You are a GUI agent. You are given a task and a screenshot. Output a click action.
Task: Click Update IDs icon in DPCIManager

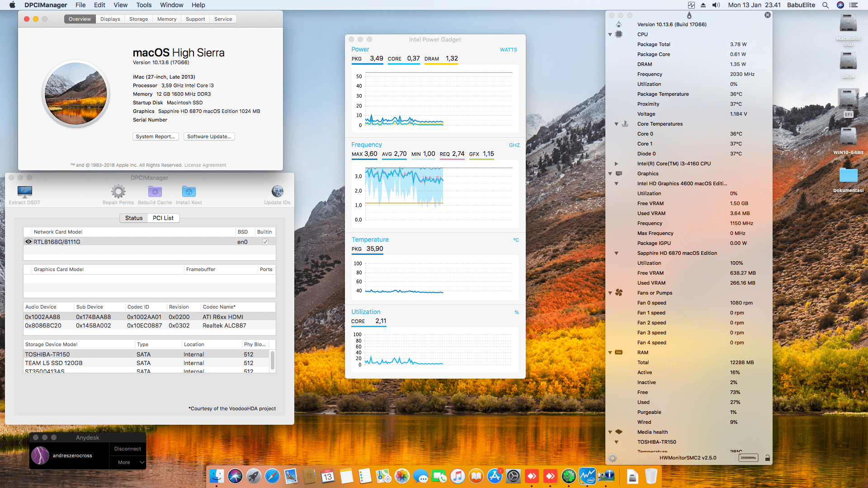tap(277, 192)
